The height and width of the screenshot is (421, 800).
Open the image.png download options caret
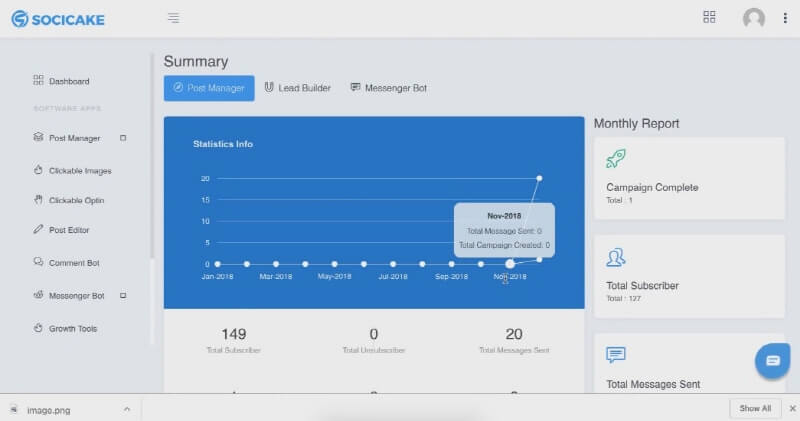point(127,409)
